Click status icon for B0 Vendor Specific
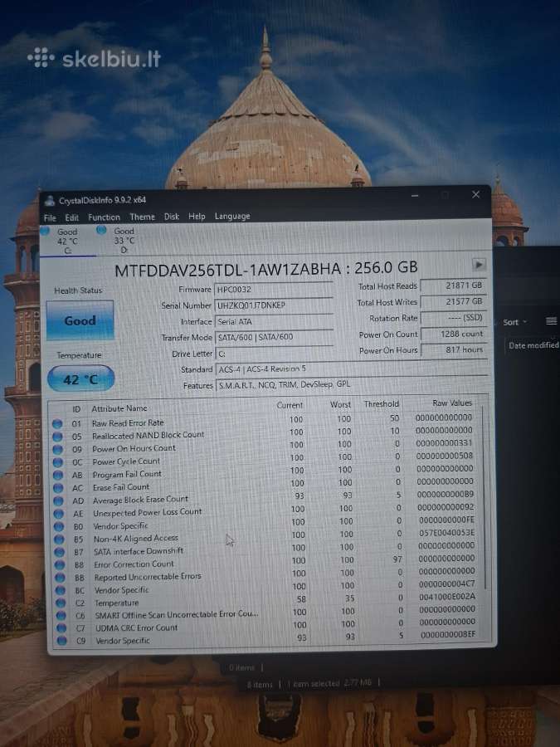560x747 pixels. click(x=59, y=526)
